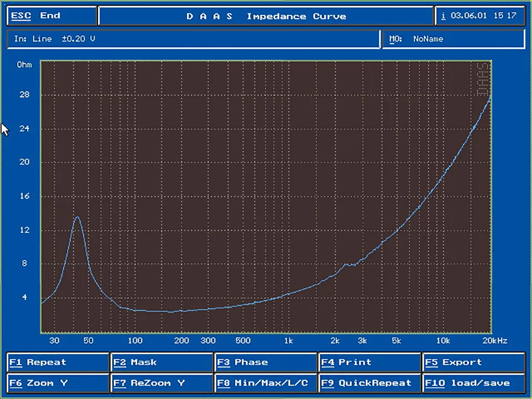This screenshot has width=532, height=399.
Task: Click the 10k frequency axis label
Action: pyautogui.click(x=443, y=341)
